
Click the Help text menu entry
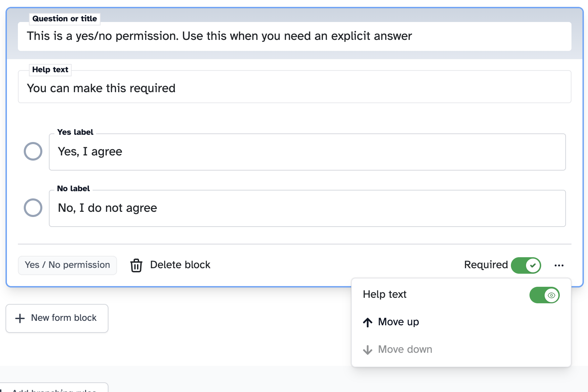click(x=385, y=294)
